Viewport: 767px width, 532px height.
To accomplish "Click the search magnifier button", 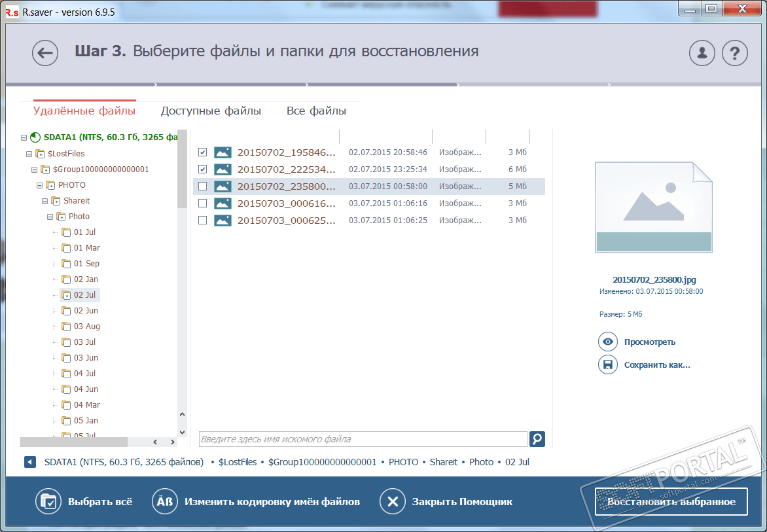I will [x=537, y=439].
